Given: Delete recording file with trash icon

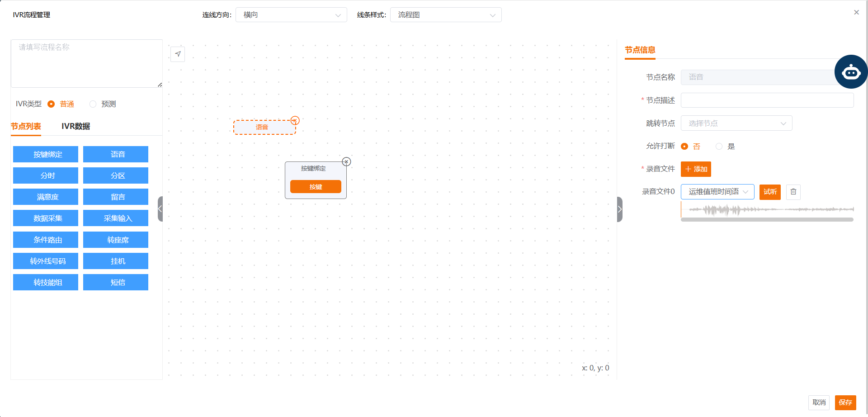Looking at the screenshot, I should (x=793, y=192).
